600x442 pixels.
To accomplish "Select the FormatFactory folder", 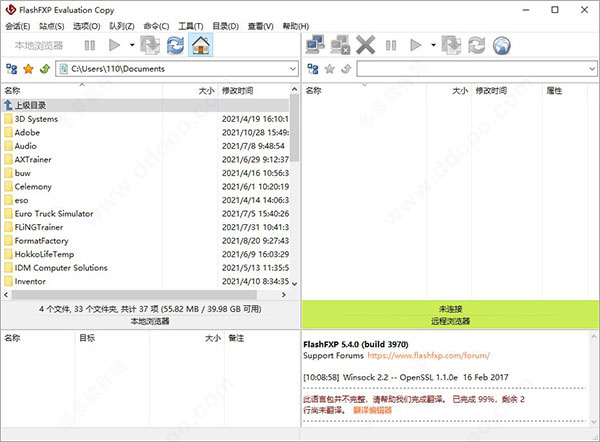I will click(x=41, y=241).
